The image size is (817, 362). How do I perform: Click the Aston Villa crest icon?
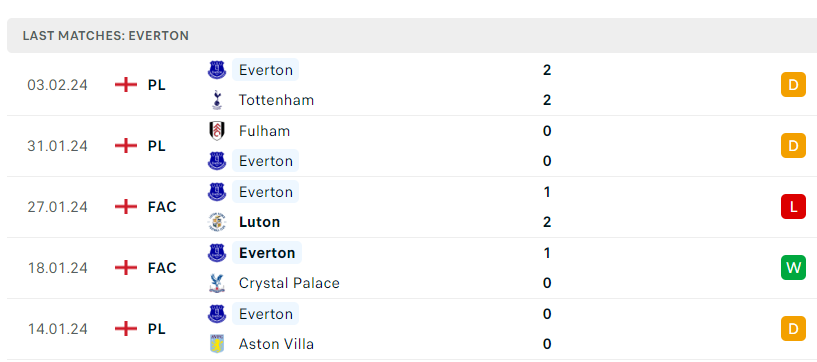point(217,344)
